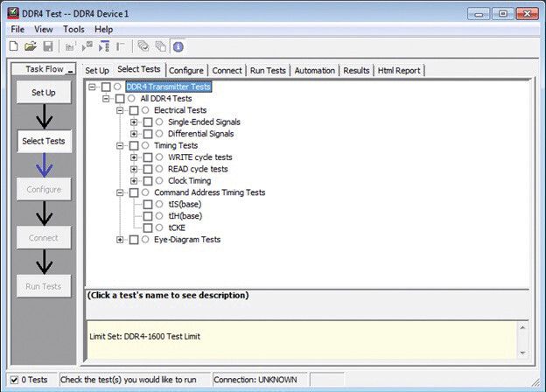546x392 pixels.
Task: Click the Configure Task Flow button
Action: point(44,189)
